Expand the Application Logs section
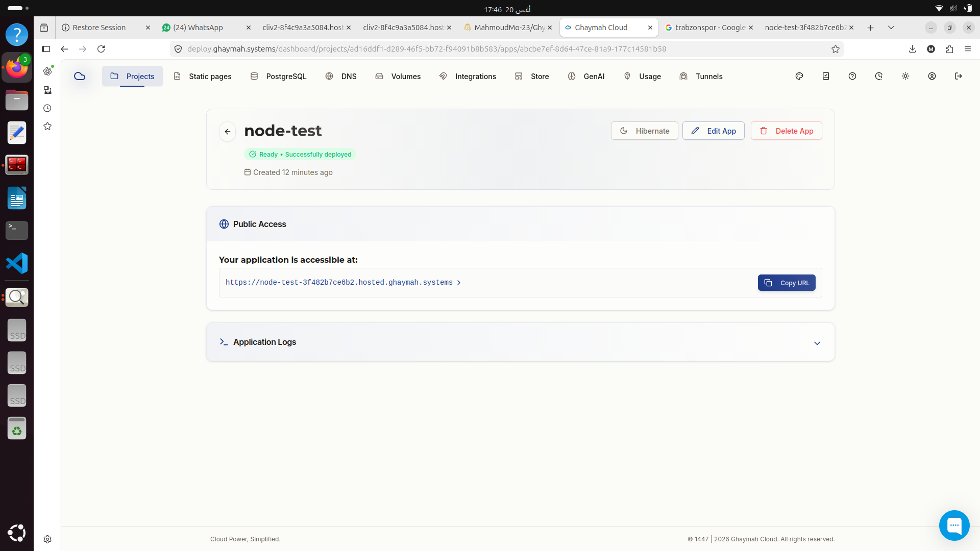This screenshot has height=551, width=980. pyautogui.click(x=521, y=342)
